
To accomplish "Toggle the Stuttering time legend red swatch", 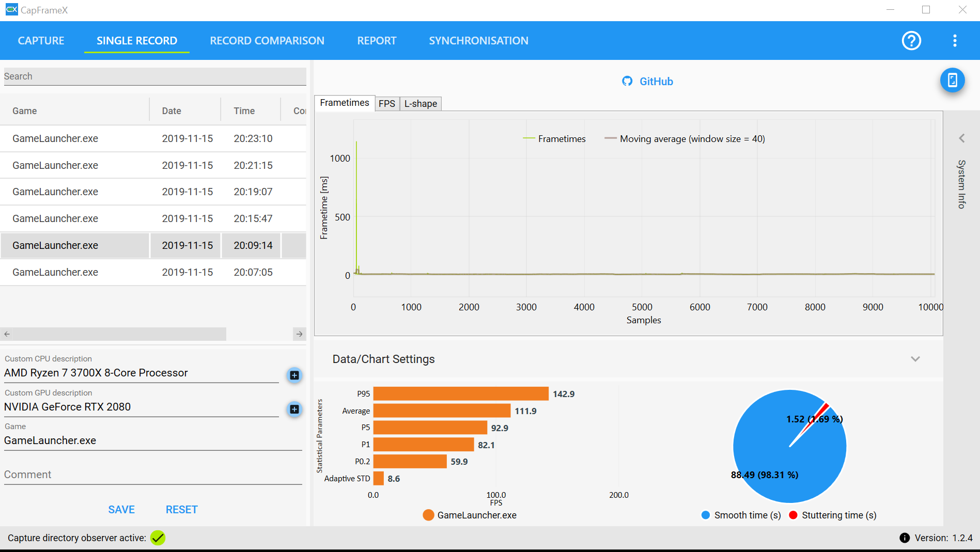I will pyautogui.click(x=794, y=515).
